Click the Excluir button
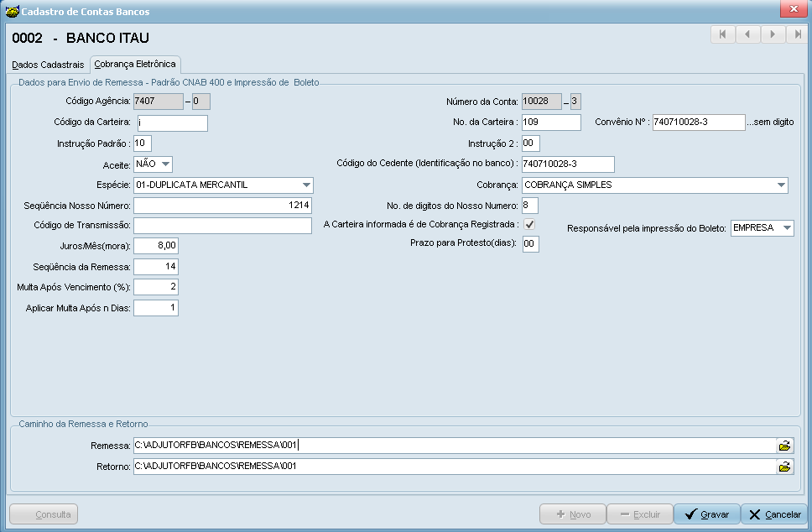Viewport: 812px width, 532px height. 640,514
